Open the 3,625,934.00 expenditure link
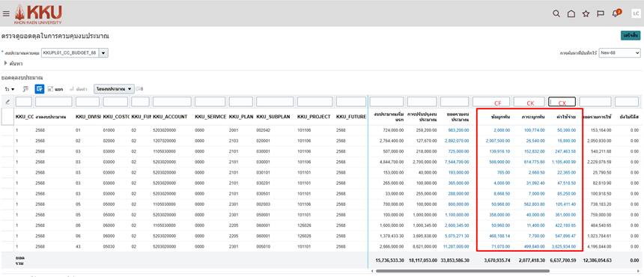 [x=563, y=246]
